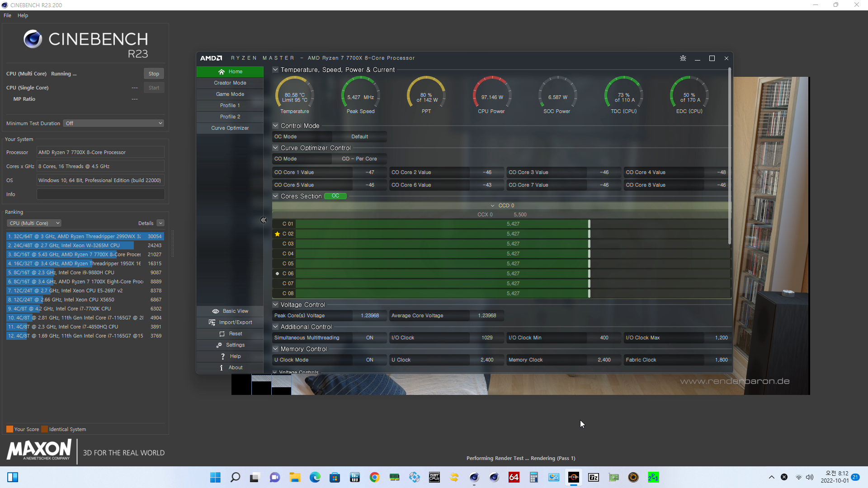Toggle the OC switch in Cores Section

coord(335,196)
